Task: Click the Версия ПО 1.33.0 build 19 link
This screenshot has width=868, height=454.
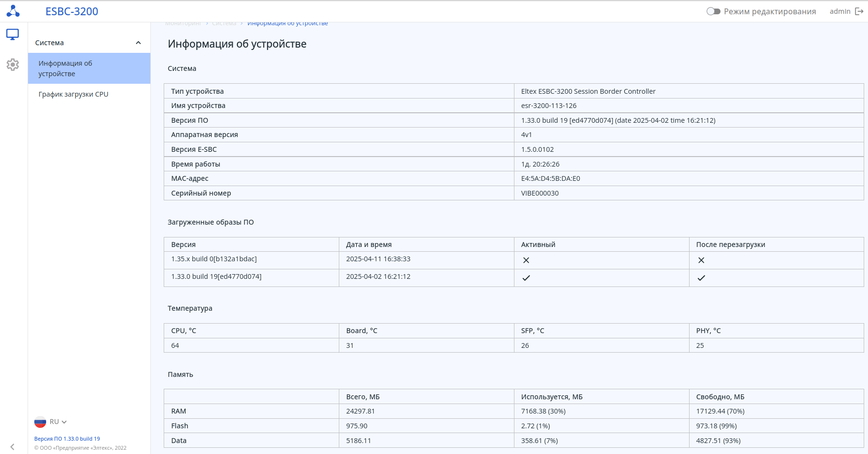Action: 67,439
